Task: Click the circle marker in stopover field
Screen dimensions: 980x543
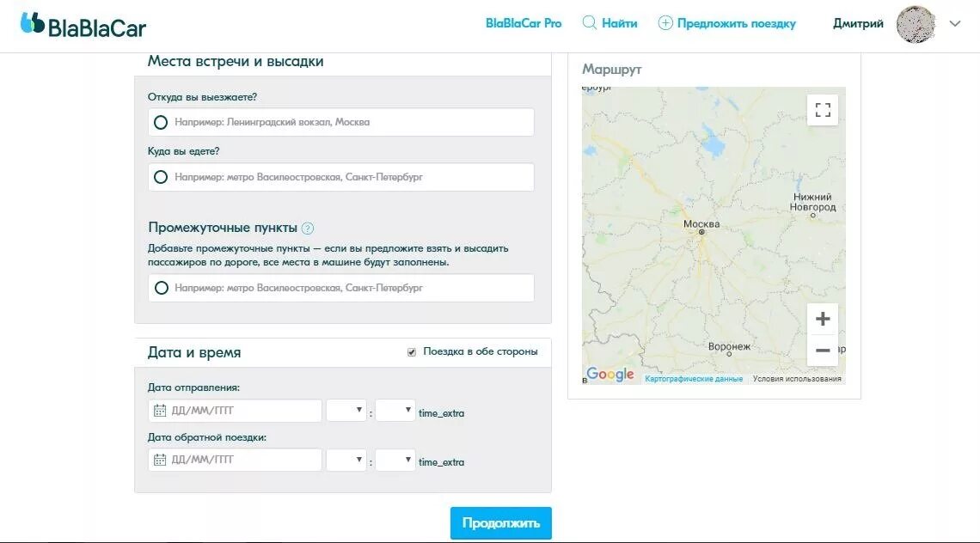Action: click(x=162, y=288)
